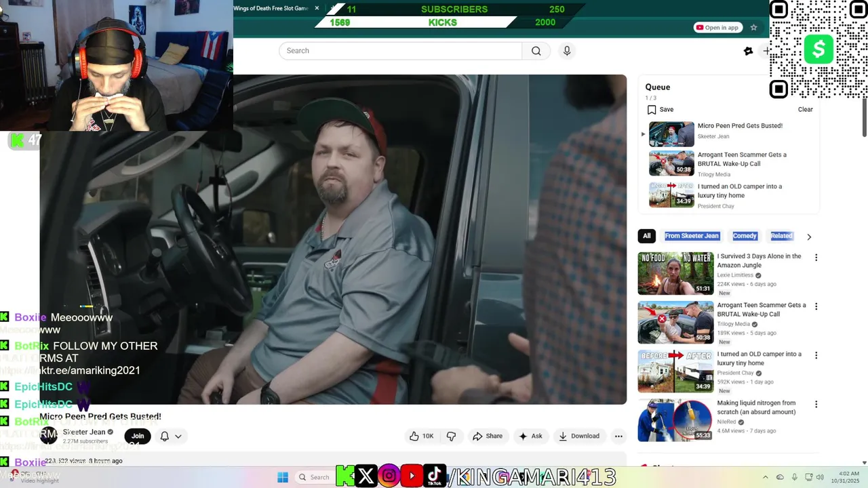Image resolution: width=868 pixels, height=488 pixels.
Task: Open the Ask AI sparkle button
Action: click(x=530, y=436)
